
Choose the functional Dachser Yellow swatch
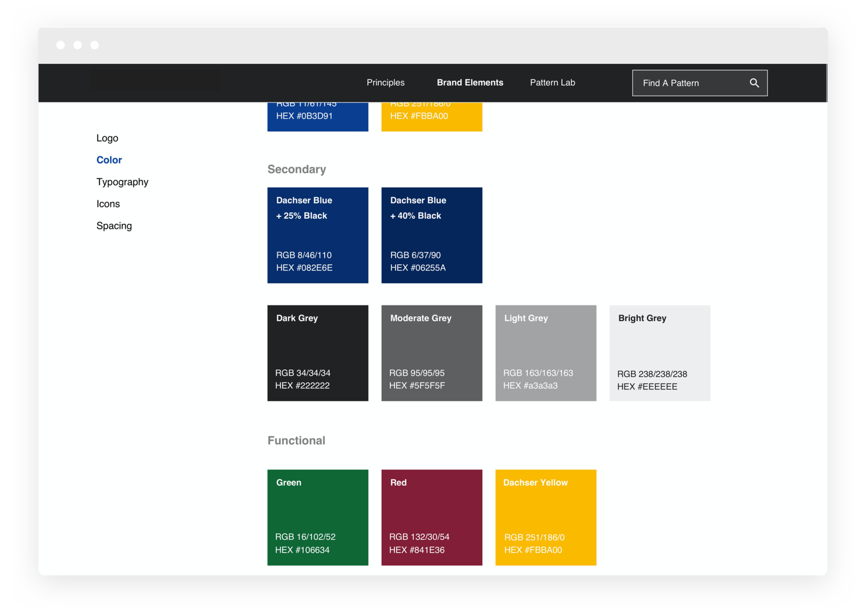pyautogui.click(x=545, y=517)
